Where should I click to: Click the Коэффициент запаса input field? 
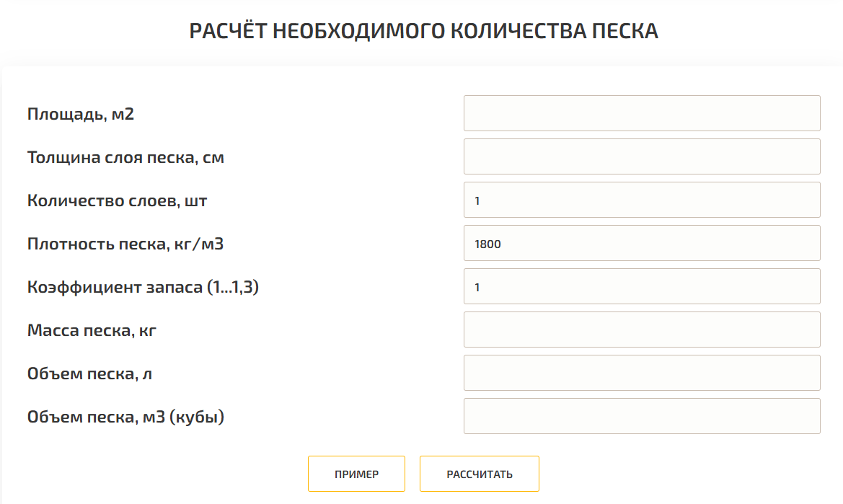tap(642, 286)
